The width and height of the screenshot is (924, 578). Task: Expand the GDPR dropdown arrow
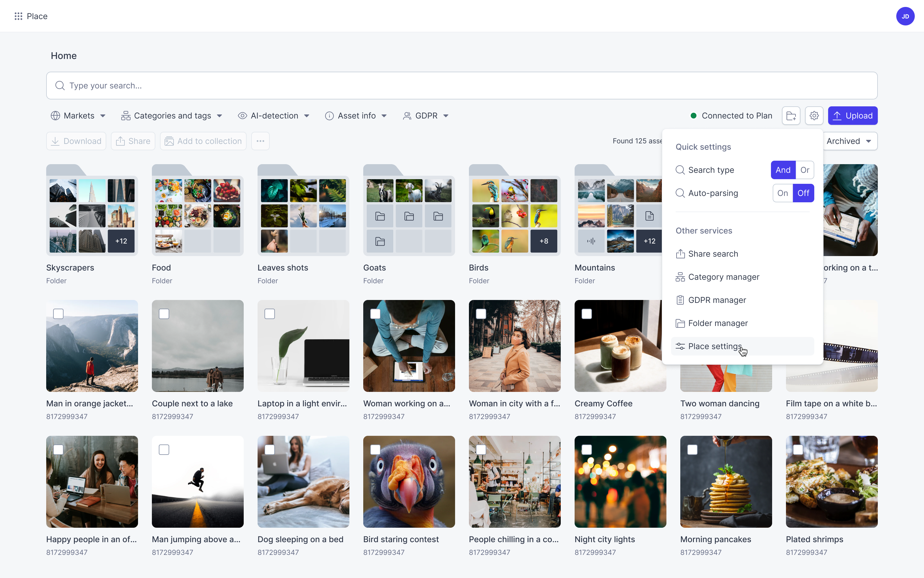(x=446, y=116)
